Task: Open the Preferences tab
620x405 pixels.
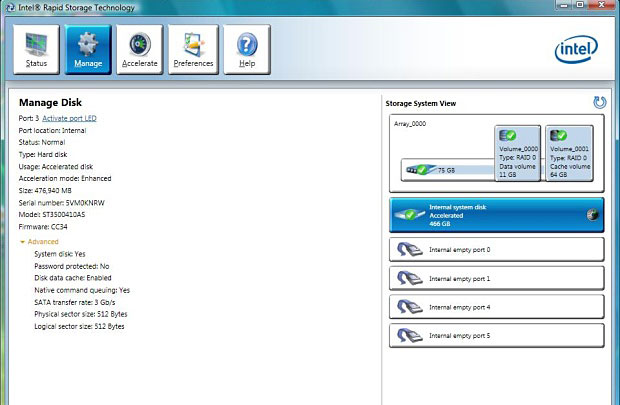Action: pos(193,49)
